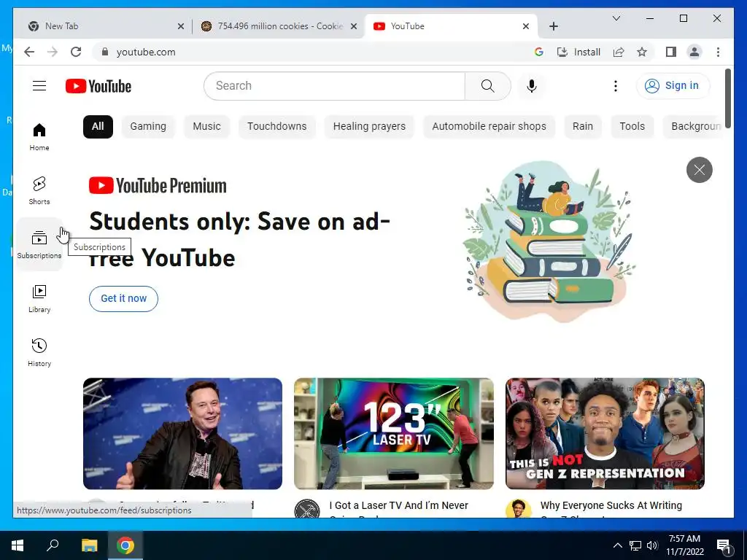Reload the page
This screenshot has height=560, width=747.
point(76,52)
